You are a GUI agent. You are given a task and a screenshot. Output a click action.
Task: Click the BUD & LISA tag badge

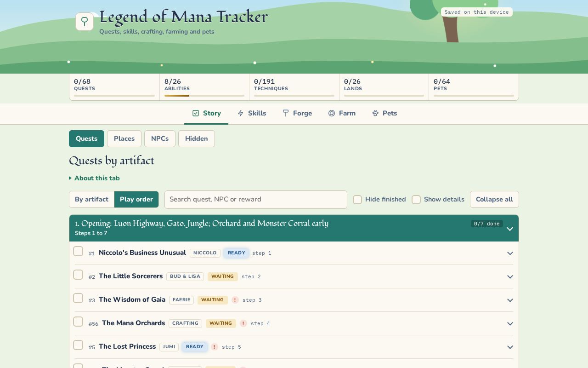point(185,276)
